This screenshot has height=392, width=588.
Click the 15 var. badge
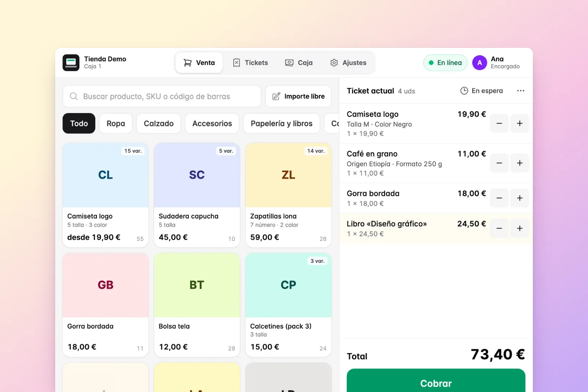[133, 151]
